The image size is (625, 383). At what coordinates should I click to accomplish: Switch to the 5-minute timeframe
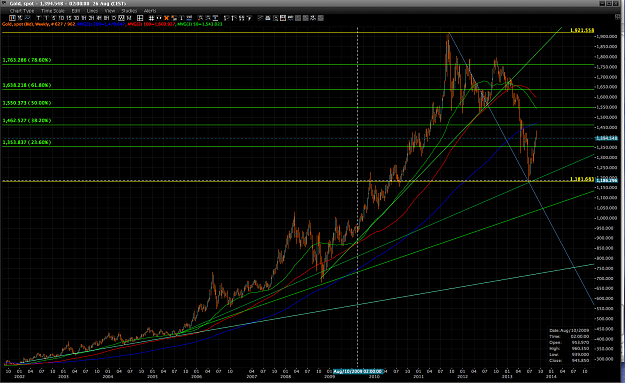coord(54,18)
